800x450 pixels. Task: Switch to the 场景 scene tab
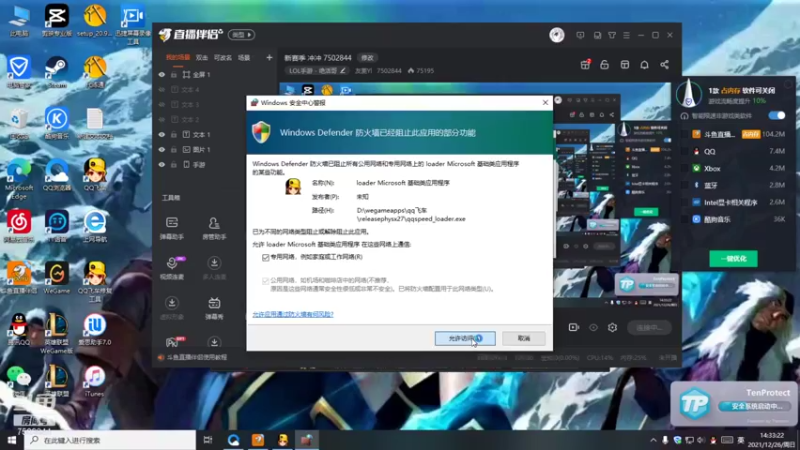click(244, 58)
